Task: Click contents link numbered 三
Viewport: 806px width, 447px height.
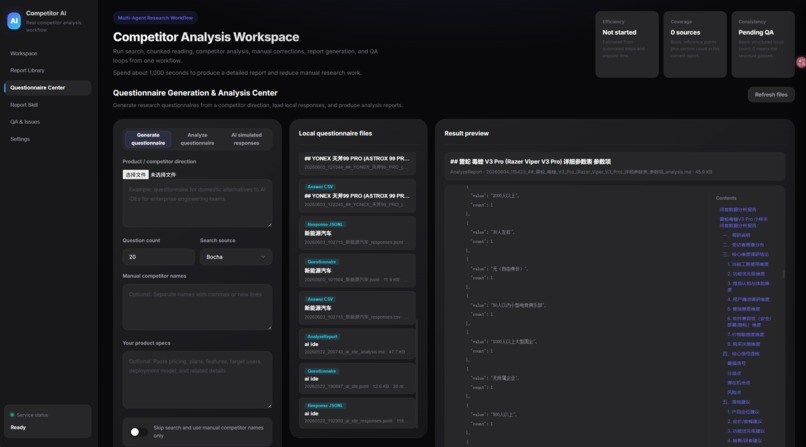Action: [x=745, y=254]
